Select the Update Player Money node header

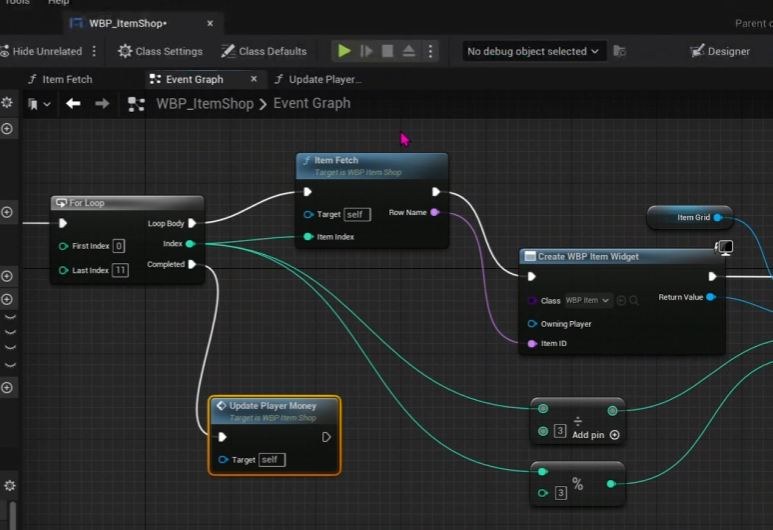(x=275, y=411)
